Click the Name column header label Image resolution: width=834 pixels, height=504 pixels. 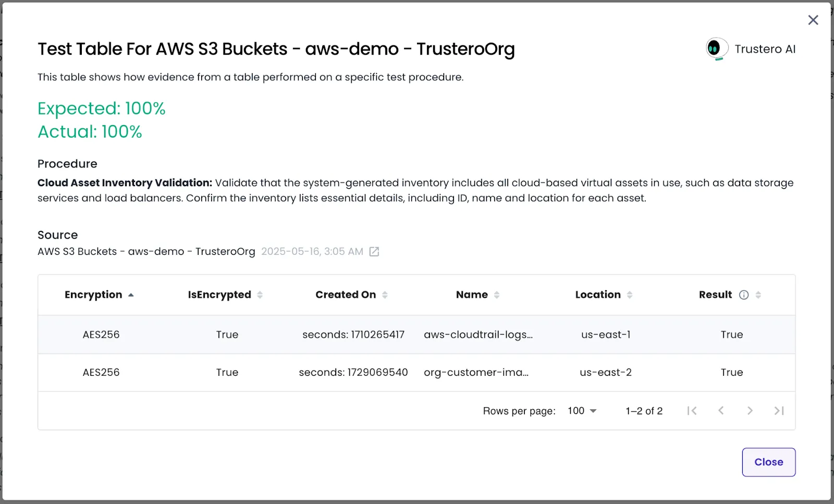[472, 295]
